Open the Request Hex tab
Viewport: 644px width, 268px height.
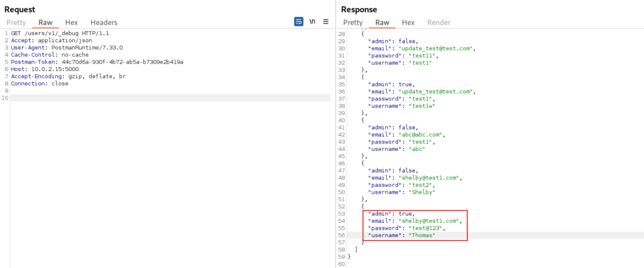tap(72, 23)
